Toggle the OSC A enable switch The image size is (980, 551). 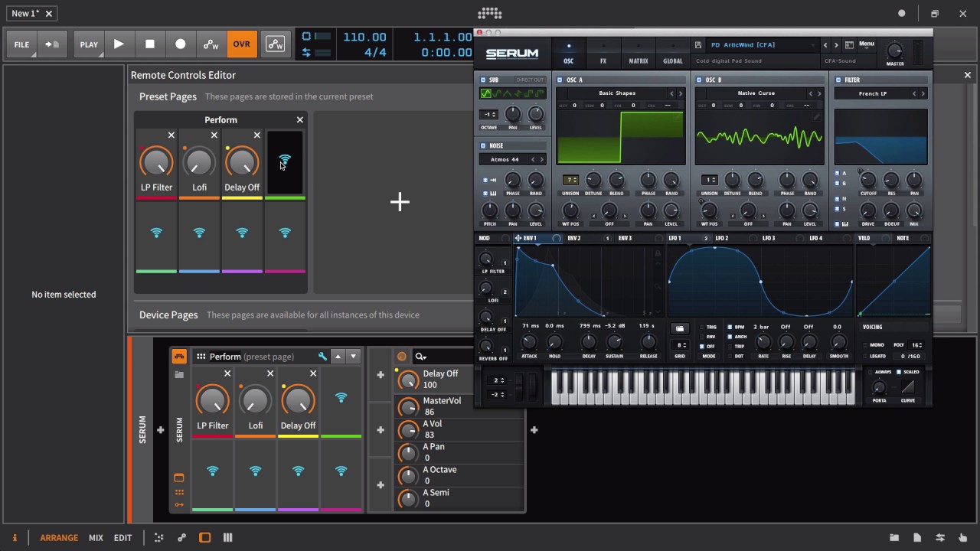tap(560, 80)
